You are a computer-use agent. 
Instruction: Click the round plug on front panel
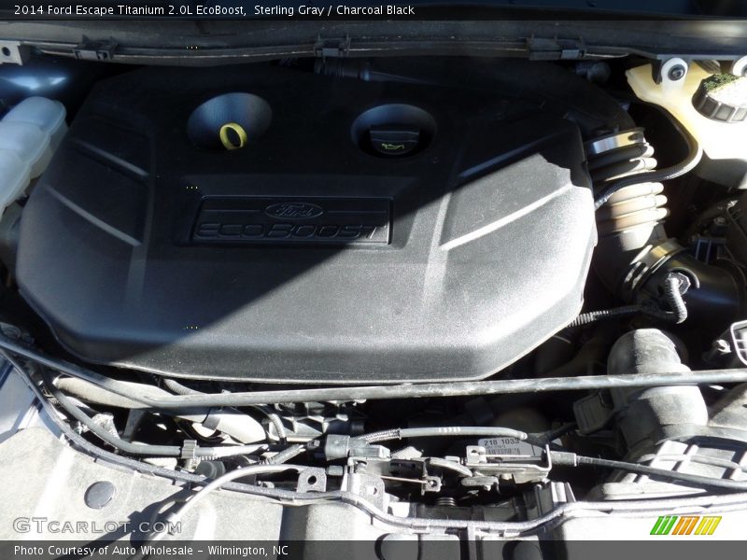coord(99,494)
